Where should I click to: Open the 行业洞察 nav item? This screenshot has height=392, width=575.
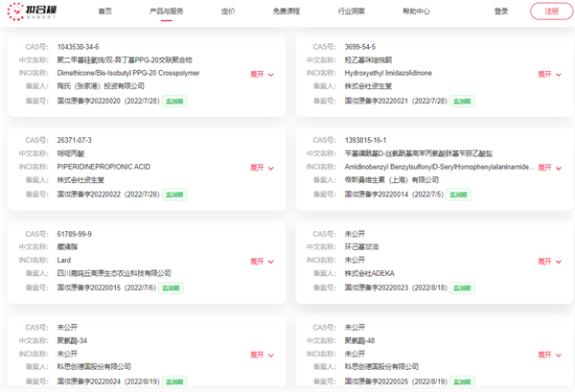coord(352,12)
